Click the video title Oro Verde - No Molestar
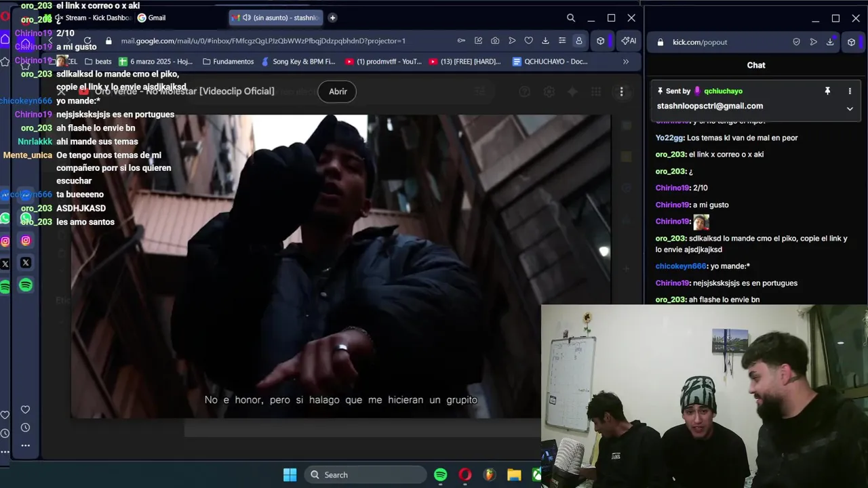Image resolution: width=868 pixels, height=488 pixels. [x=184, y=91]
